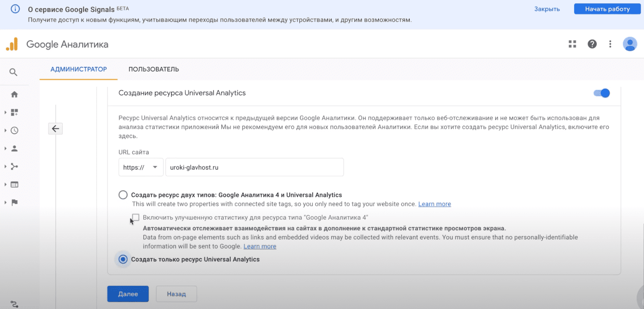Image resolution: width=644 pixels, height=309 pixels.
Task: Open the search icon in left sidebar
Action: [x=13, y=72]
